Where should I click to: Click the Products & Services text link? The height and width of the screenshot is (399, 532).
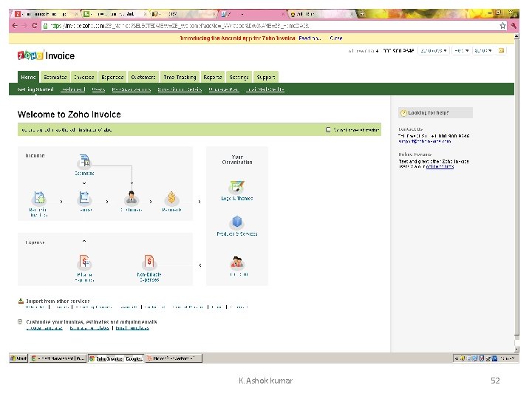[237, 233]
